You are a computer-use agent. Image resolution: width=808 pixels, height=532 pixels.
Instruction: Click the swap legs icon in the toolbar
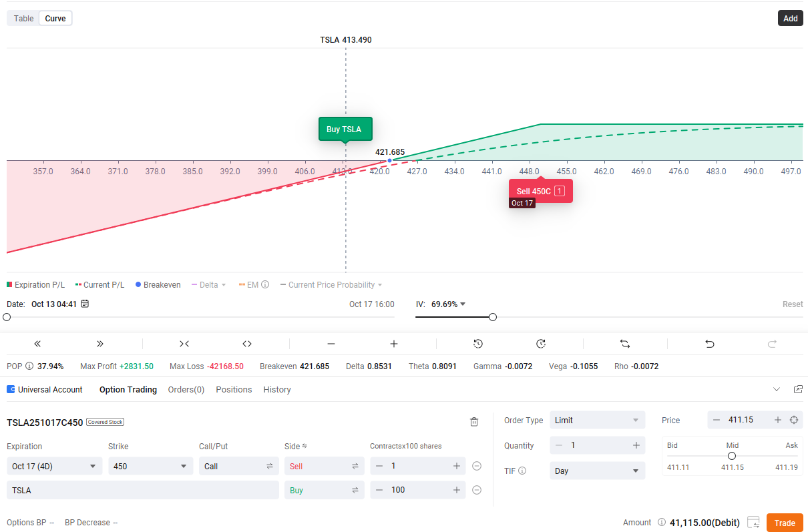pyautogui.click(x=625, y=344)
